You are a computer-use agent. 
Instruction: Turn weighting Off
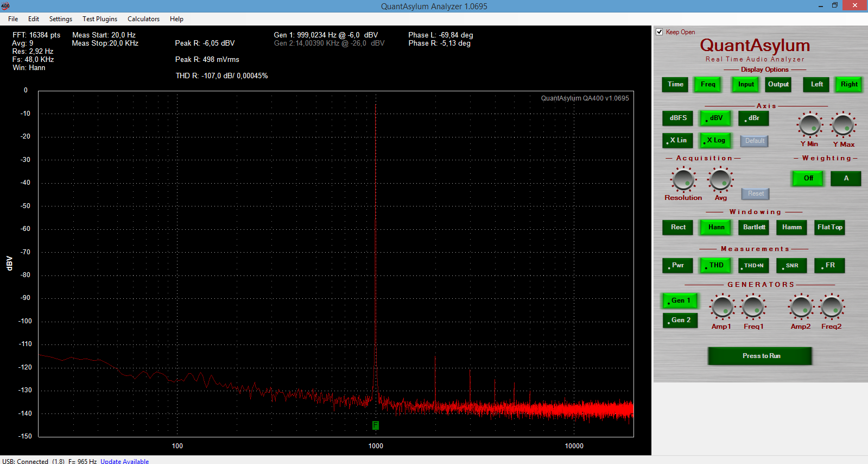click(x=808, y=178)
